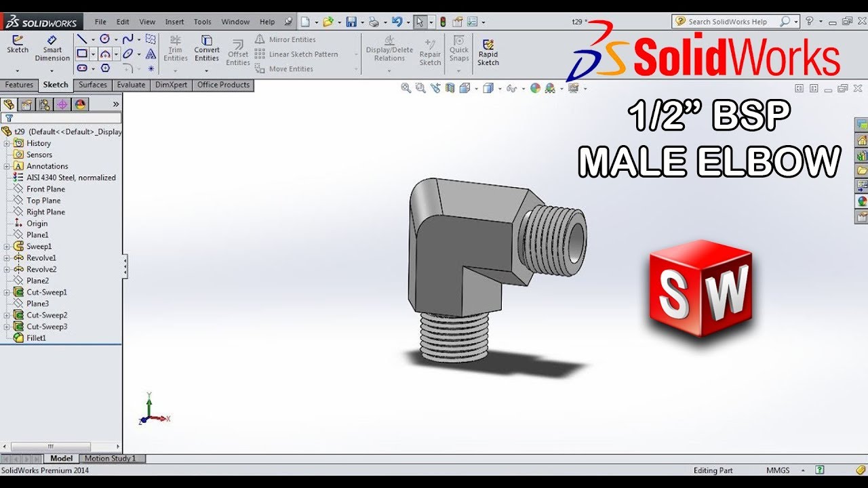Click the Sketch tool button
The image size is (868, 488).
18,45
